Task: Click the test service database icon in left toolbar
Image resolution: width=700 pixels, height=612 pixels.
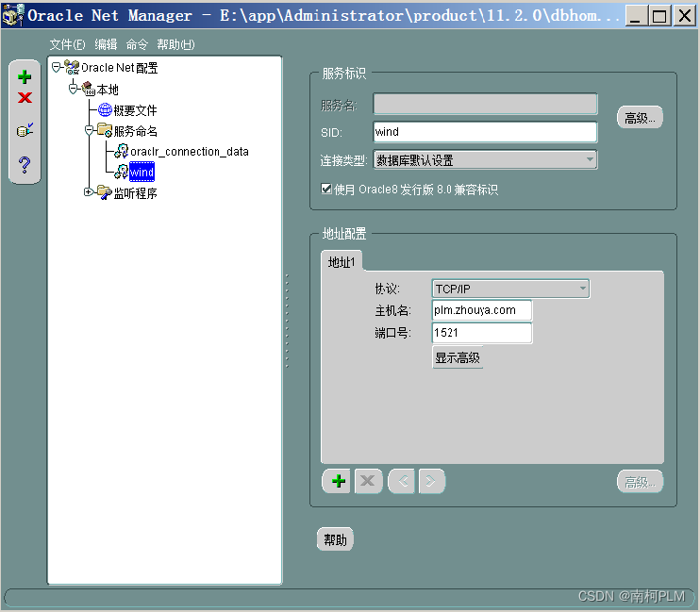Action: click(25, 130)
